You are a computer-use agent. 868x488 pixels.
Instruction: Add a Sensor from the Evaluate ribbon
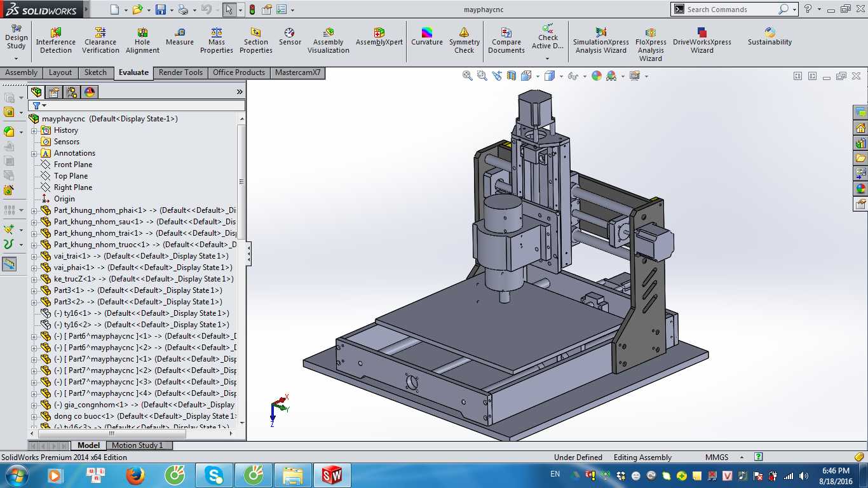click(x=290, y=37)
